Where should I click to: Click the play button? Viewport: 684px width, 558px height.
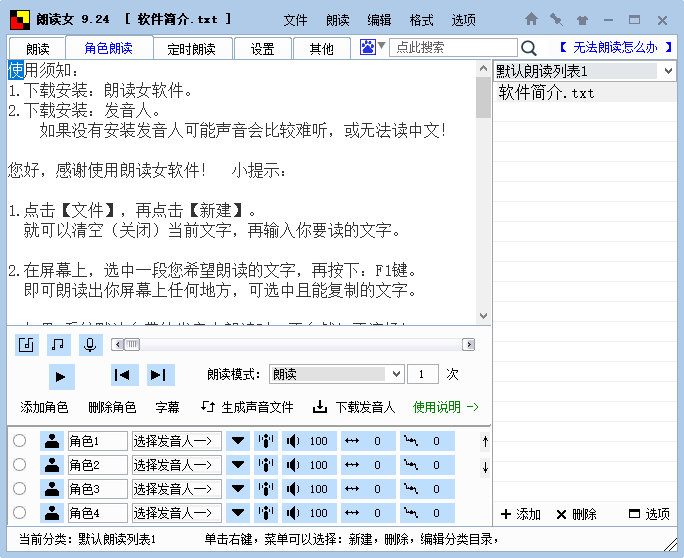[62, 377]
